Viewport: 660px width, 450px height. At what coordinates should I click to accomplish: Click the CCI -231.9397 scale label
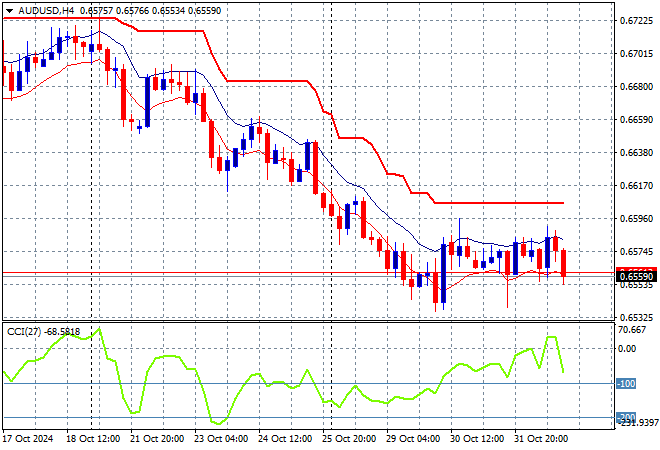click(x=637, y=424)
